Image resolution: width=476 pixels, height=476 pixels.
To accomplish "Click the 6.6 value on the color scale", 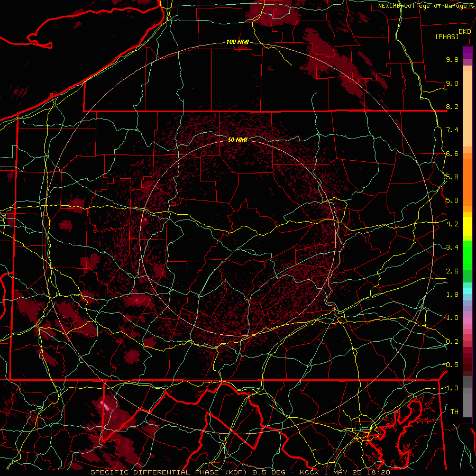I will [x=452, y=153].
